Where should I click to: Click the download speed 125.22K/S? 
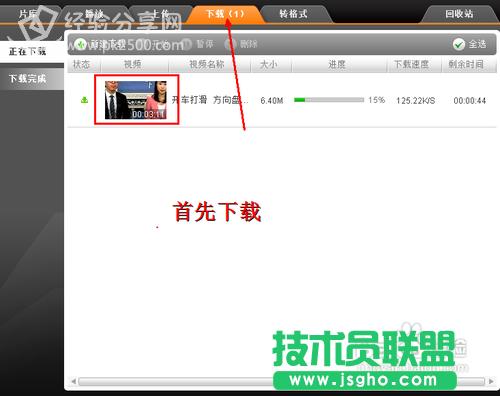(x=416, y=100)
